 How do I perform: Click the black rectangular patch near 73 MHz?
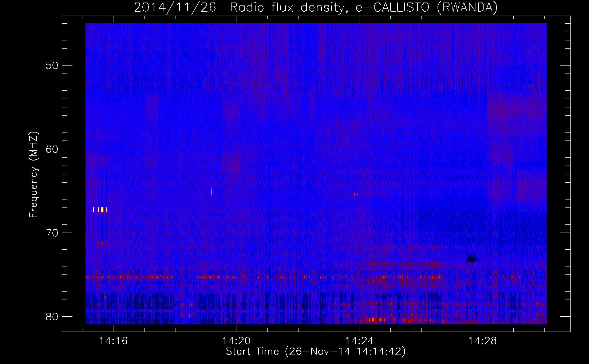471,259
